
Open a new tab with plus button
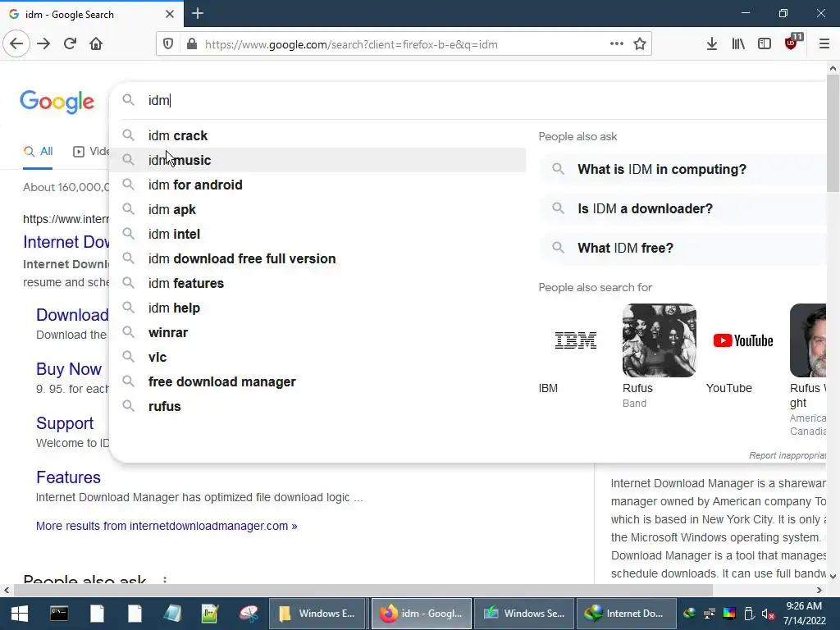(x=197, y=13)
